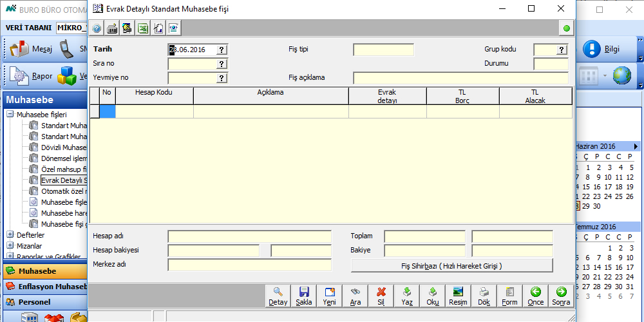Click the Excel export icon in toolbar

pos(143,28)
